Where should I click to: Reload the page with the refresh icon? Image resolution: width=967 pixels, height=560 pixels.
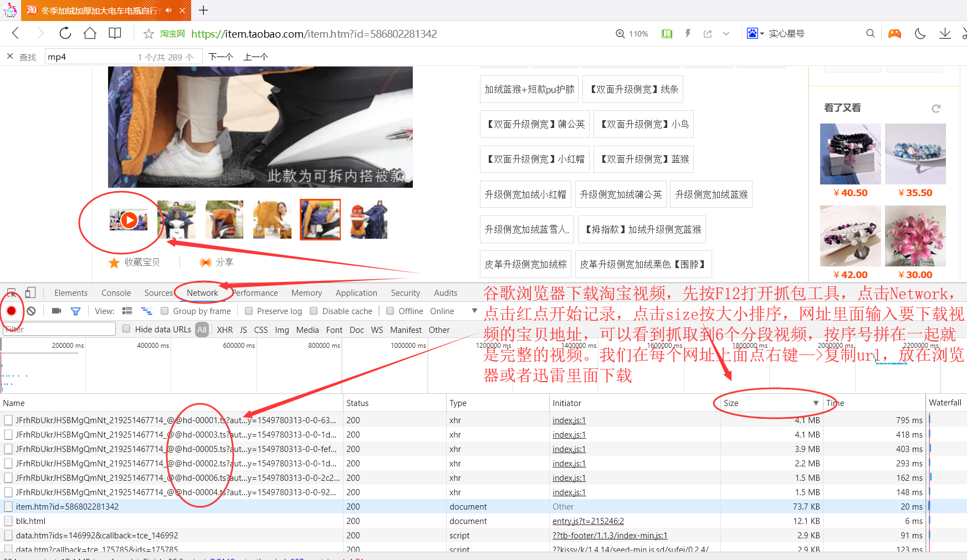point(65,34)
